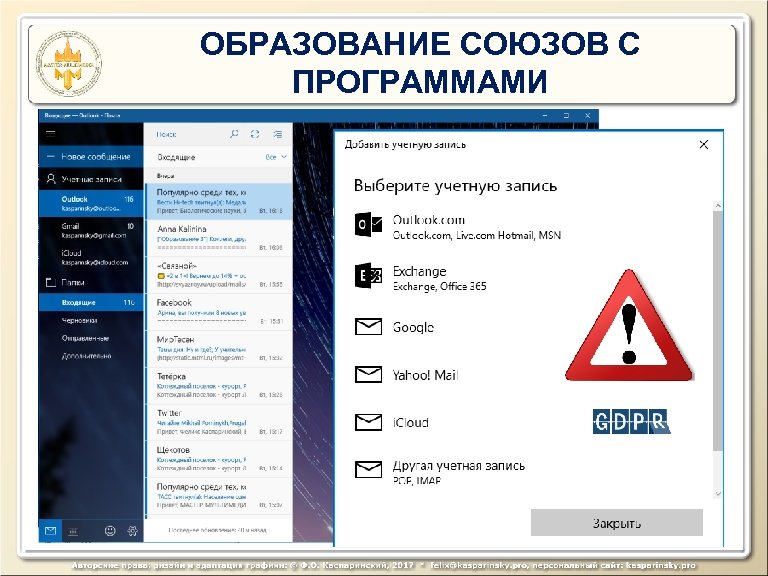Screen dimensions: 768x576
Task: Click the plus icon for Новое сообщение
Action: tap(50, 157)
